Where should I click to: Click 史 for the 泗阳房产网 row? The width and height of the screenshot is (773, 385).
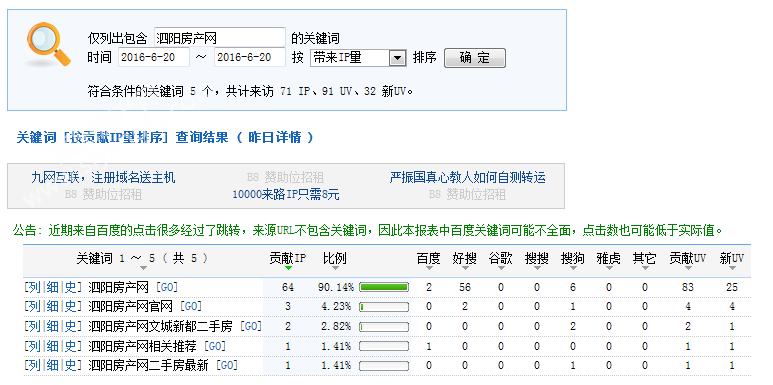[71, 287]
